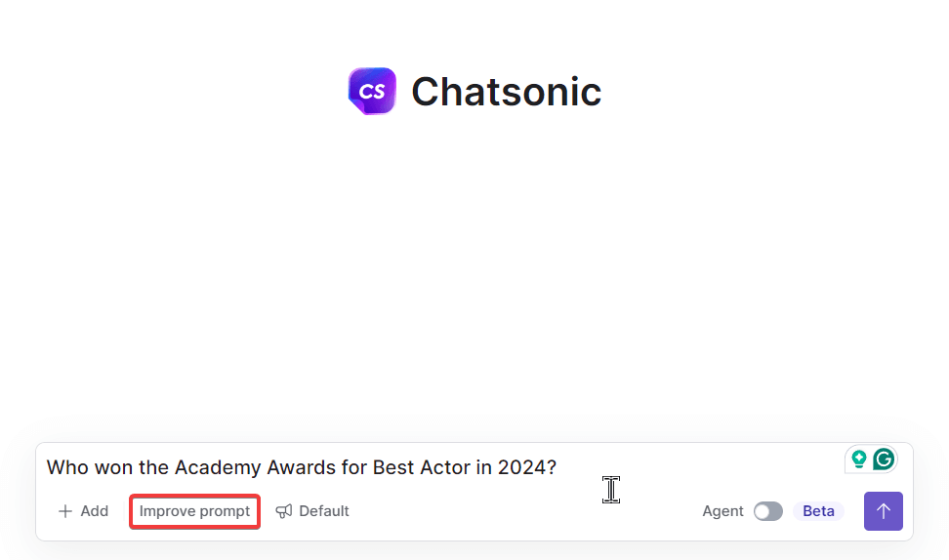Click the plus icon beside Add
The width and height of the screenshot is (949, 560).
(65, 511)
